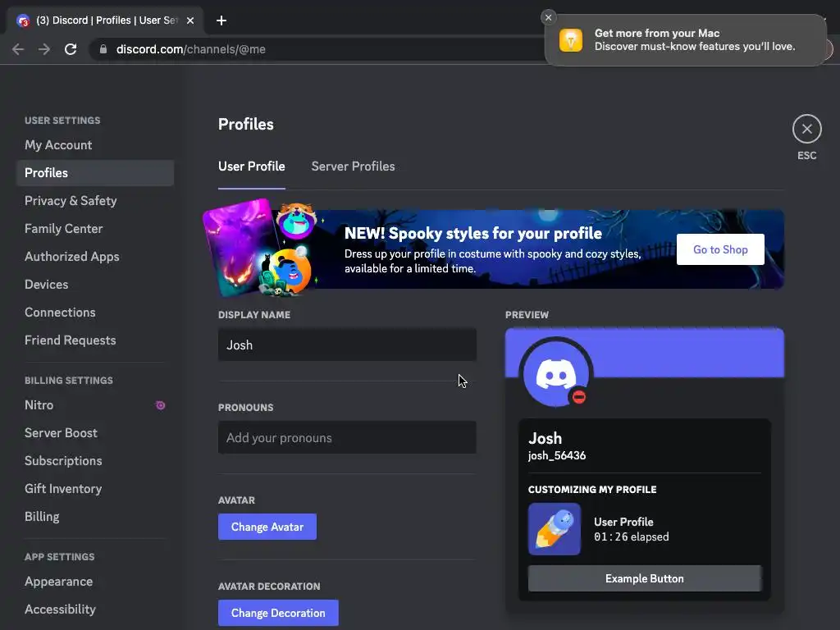
Task: Click the Change Decoration button
Action: (x=278, y=613)
